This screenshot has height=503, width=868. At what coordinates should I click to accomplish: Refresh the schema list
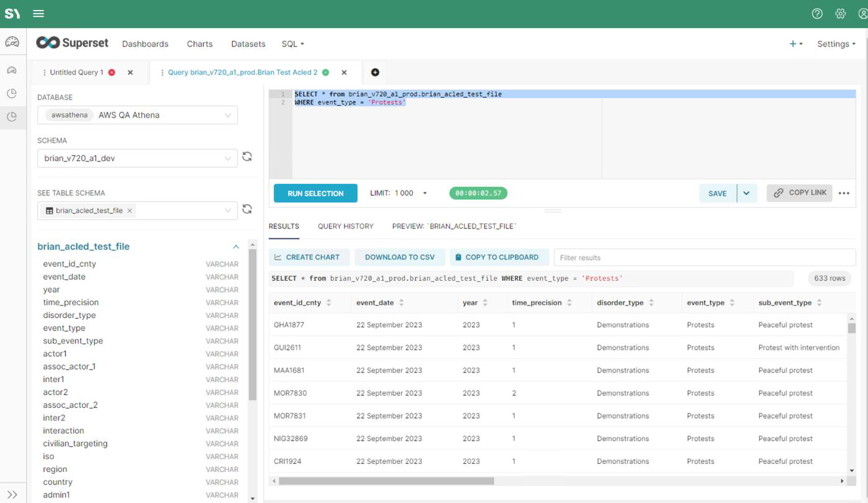point(247,157)
